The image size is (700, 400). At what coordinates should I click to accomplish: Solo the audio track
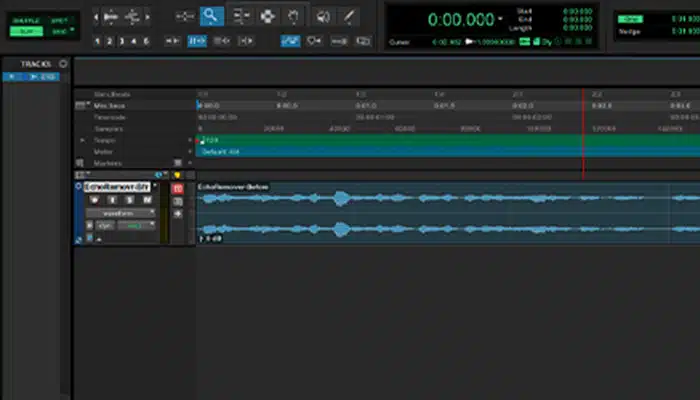click(x=129, y=200)
